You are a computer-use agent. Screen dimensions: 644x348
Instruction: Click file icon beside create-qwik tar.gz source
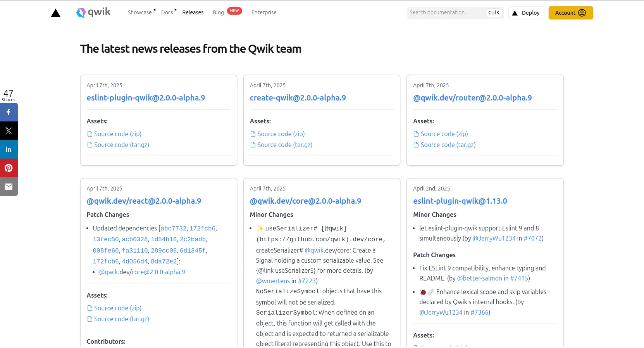[x=253, y=145]
